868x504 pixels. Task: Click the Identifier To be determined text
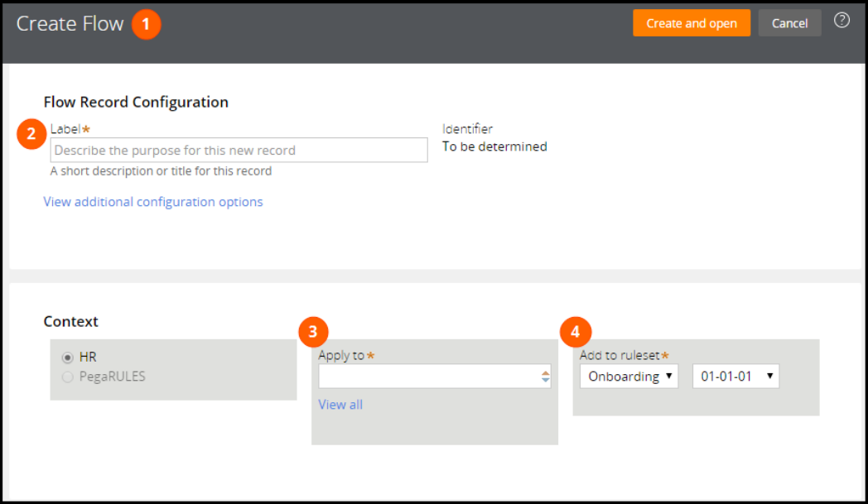click(494, 146)
